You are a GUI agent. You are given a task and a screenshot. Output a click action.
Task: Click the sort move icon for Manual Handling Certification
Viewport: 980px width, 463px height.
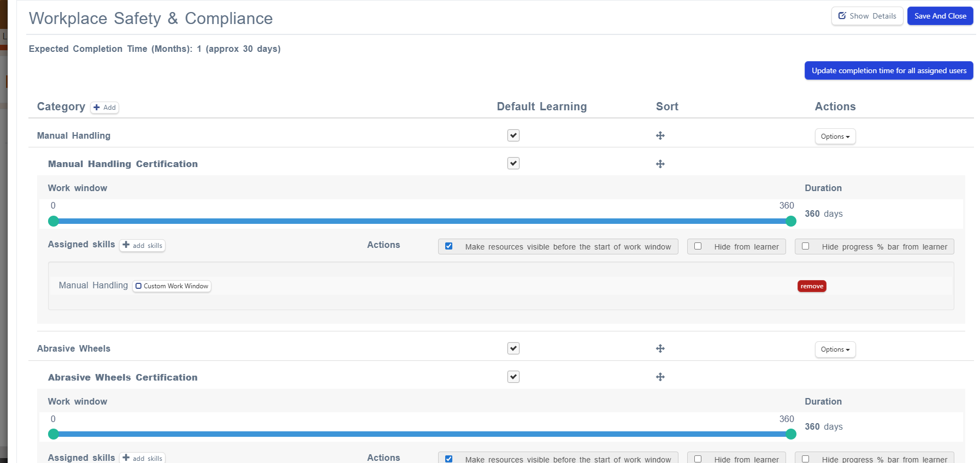660,164
